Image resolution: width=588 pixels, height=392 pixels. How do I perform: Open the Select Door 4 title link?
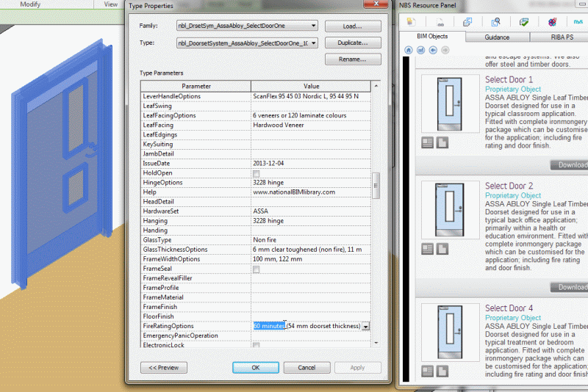click(509, 308)
